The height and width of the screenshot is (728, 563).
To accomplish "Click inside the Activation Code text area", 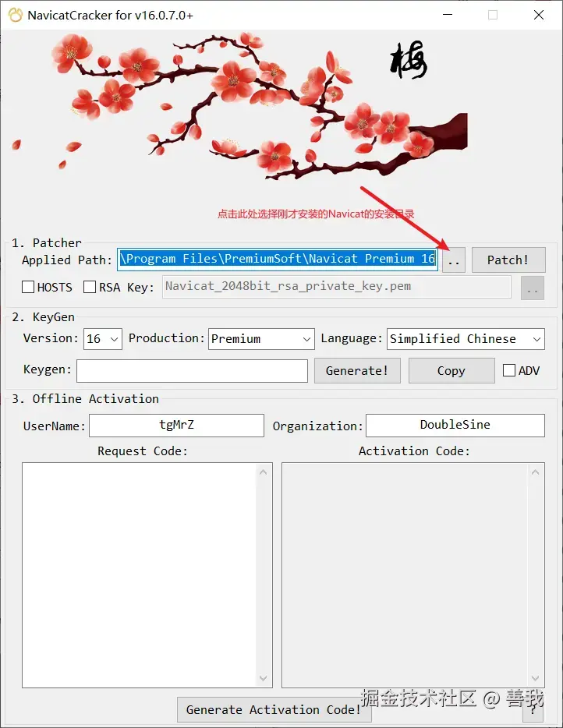I will (405, 574).
